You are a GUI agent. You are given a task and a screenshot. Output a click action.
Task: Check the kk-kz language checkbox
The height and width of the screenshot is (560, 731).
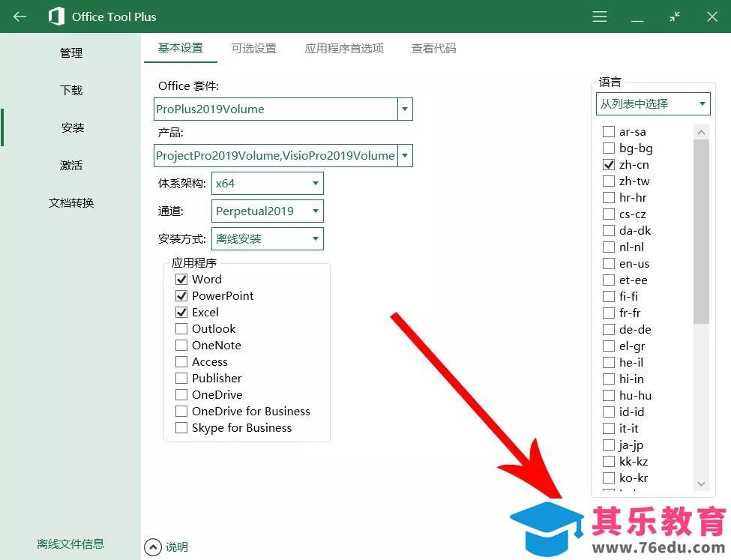pos(608,462)
